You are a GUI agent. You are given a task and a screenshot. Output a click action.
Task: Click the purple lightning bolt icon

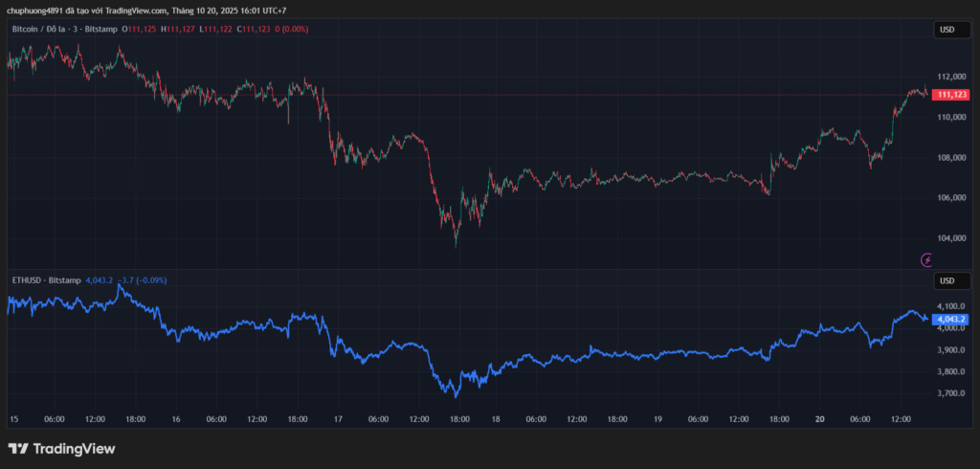(x=925, y=259)
